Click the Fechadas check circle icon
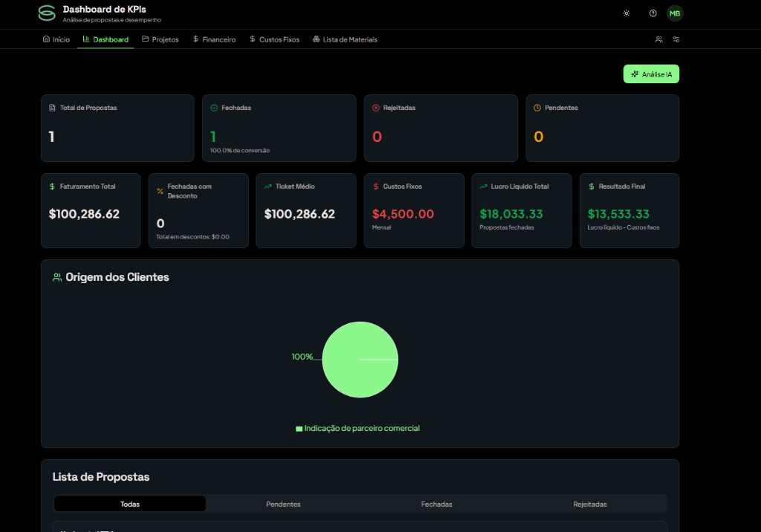 (x=214, y=108)
